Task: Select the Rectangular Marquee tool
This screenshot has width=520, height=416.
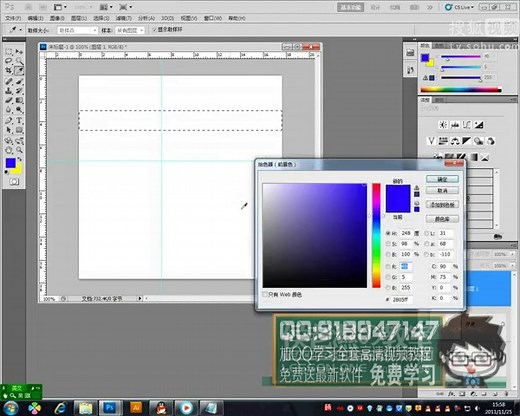Action: click(9, 51)
